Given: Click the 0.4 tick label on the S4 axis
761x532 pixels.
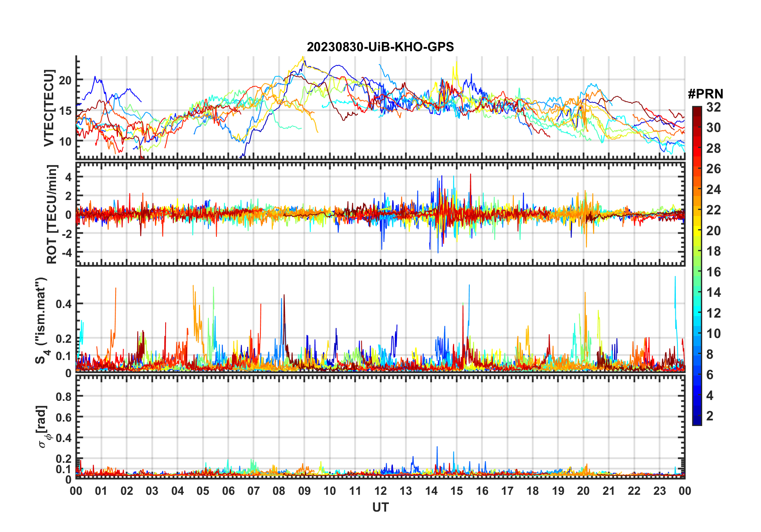Looking at the screenshot, I should pos(63,304).
